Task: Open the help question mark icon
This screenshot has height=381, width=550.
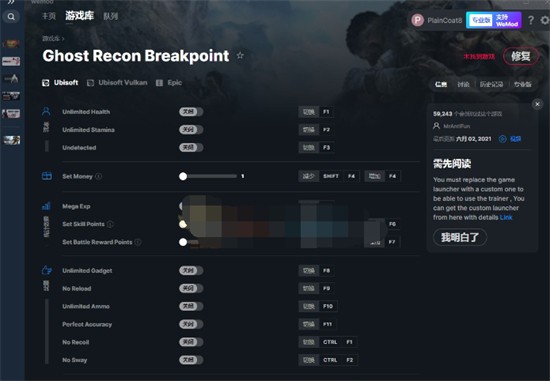Action: click(x=531, y=20)
